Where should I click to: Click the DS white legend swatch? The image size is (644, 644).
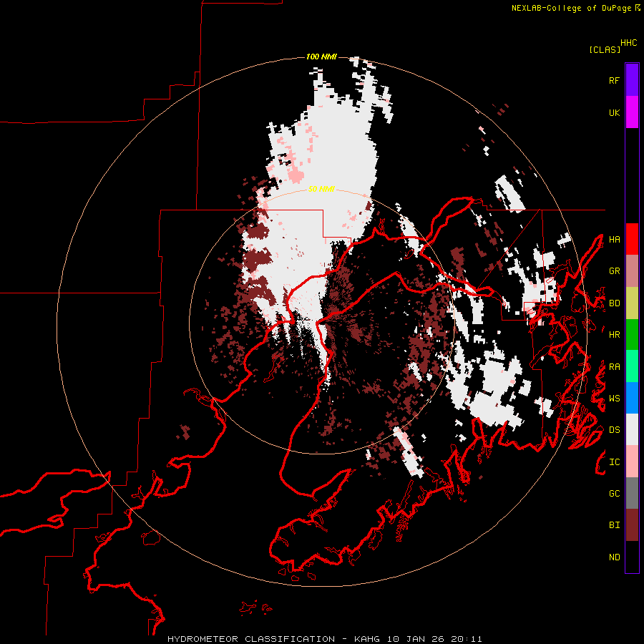point(632,430)
